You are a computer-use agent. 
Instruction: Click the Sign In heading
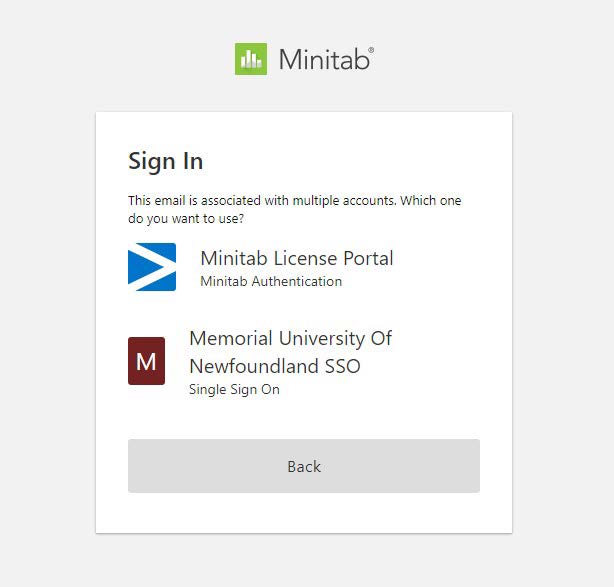[166, 161]
